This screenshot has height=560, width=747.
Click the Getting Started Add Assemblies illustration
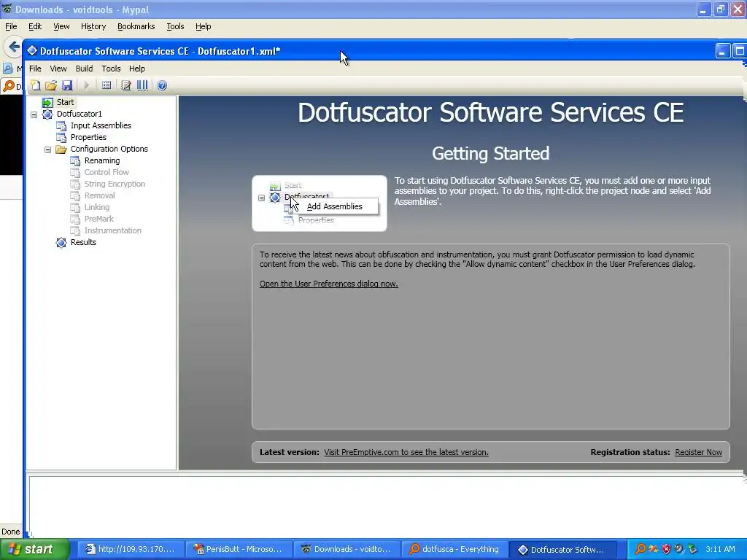coord(320,203)
